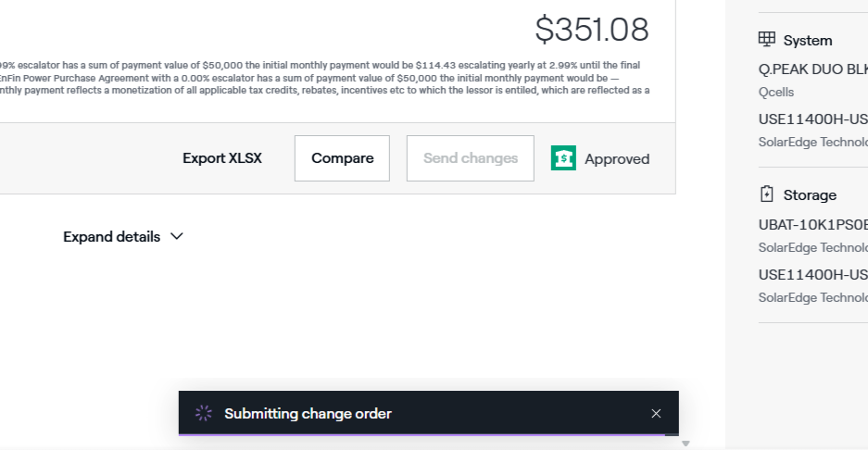The width and height of the screenshot is (868, 450).
Task: Select the USE11400H-US item under Storage
Action: point(812,274)
